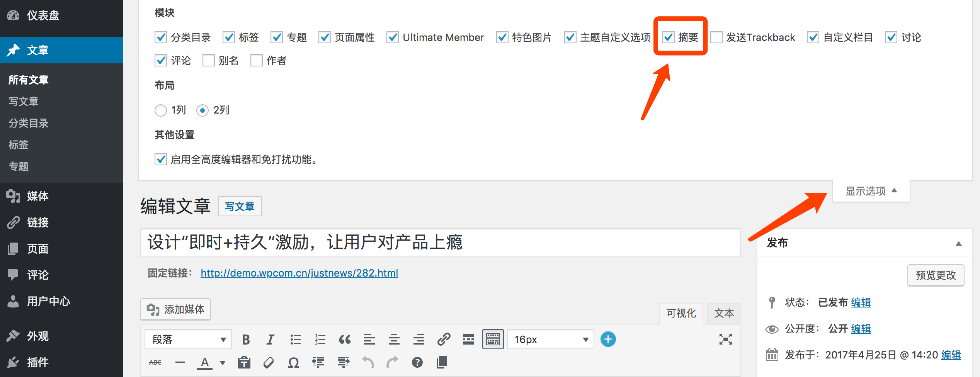Image resolution: width=980 pixels, height=377 pixels.
Task: Insert a numbered list
Action: click(x=320, y=340)
